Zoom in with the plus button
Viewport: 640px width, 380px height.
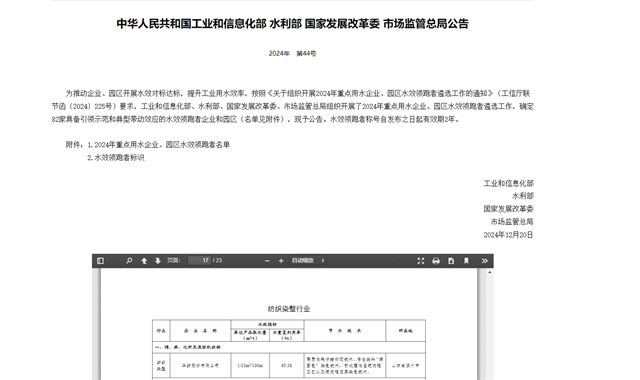281,261
